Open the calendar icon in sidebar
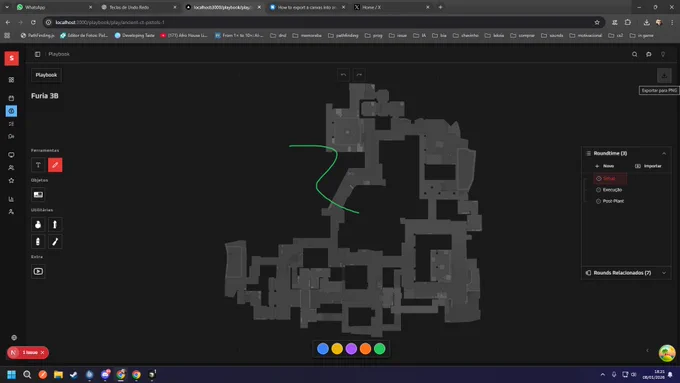 [x=11, y=98]
